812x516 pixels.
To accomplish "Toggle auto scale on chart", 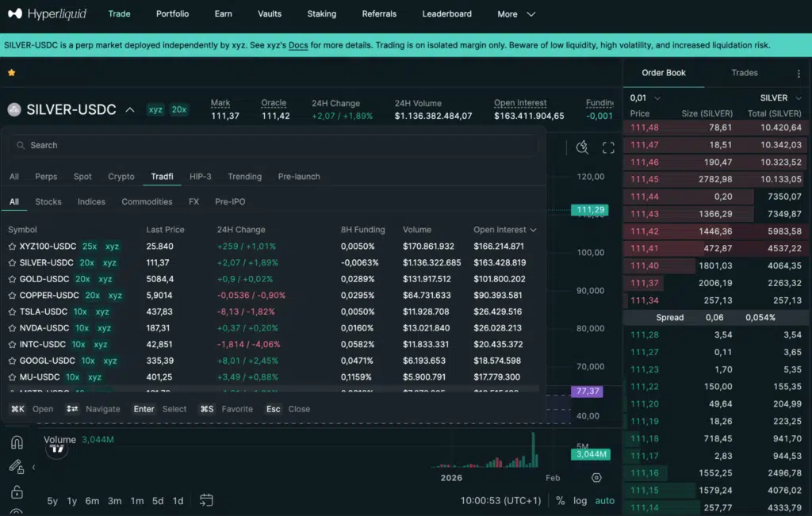I will 605,501.
